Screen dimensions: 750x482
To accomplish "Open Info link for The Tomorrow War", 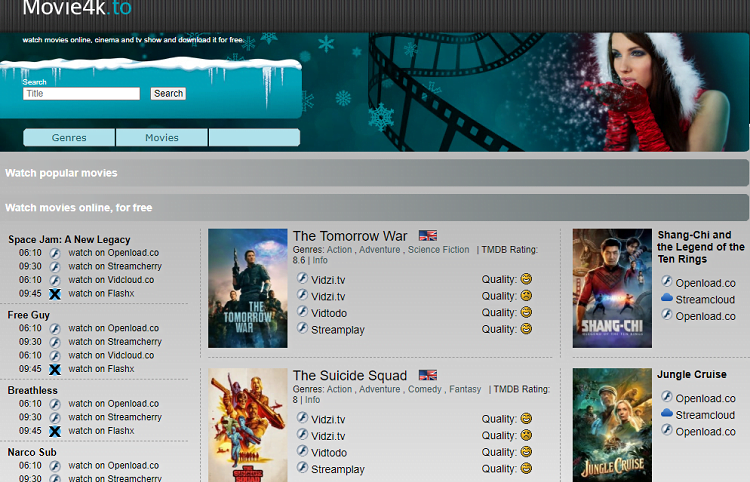I will pyautogui.click(x=320, y=260).
